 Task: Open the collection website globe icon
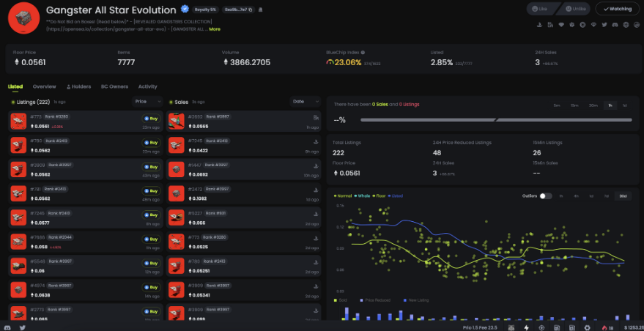coord(626,25)
